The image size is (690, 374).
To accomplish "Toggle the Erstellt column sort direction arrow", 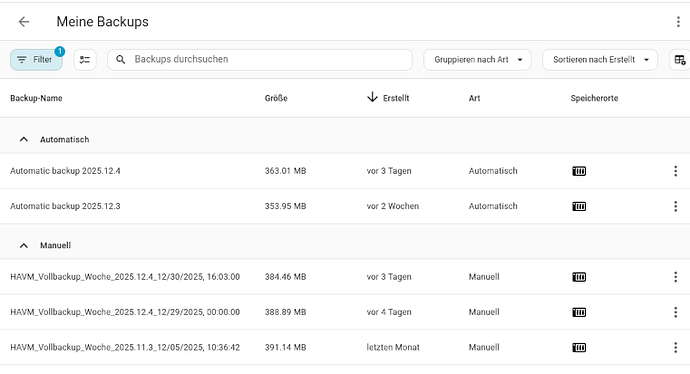I will coord(372,97).
